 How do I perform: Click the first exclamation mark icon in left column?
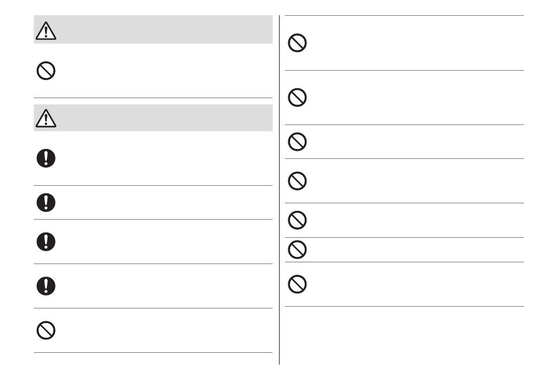point(46,158)
